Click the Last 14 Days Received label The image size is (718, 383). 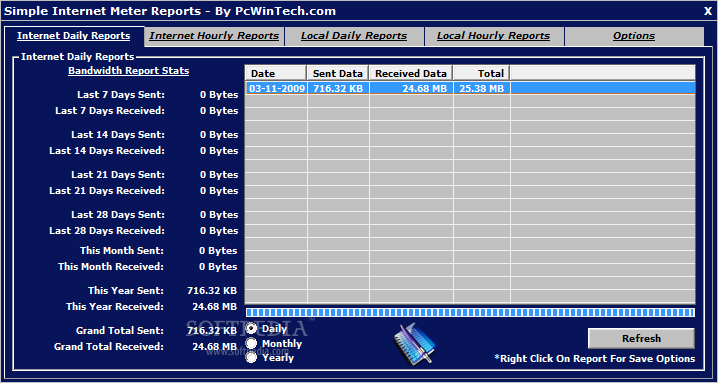coord(107,151)
